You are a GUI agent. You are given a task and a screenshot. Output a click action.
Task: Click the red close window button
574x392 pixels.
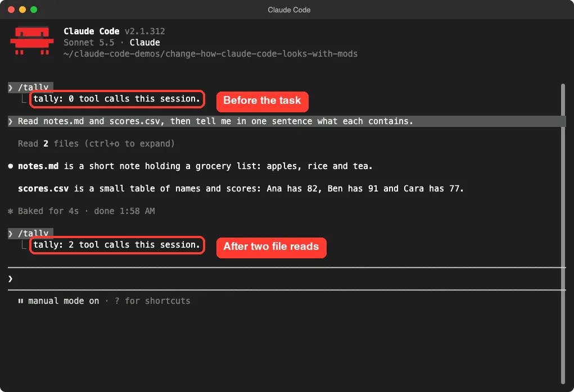[11, 10]
